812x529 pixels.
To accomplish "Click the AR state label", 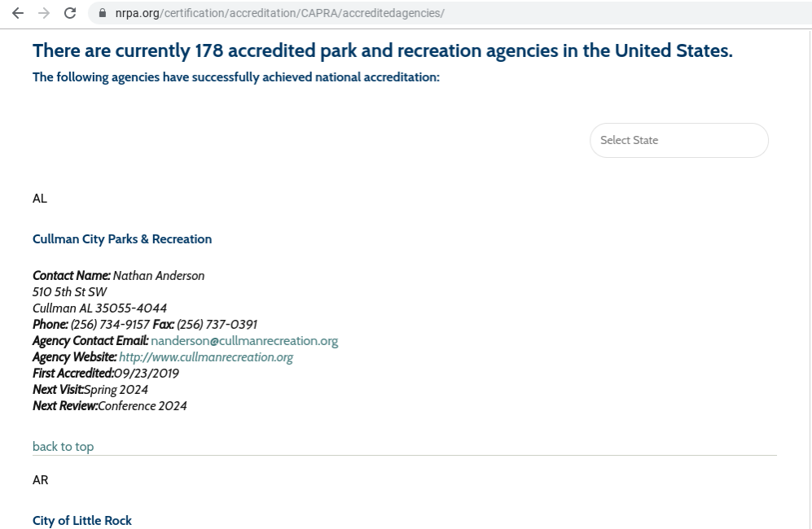I will click(41, 480).
